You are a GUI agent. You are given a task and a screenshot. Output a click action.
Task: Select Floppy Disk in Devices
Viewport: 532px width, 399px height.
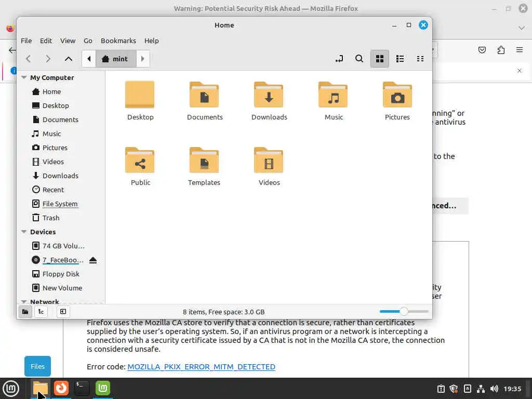(61, 274)
